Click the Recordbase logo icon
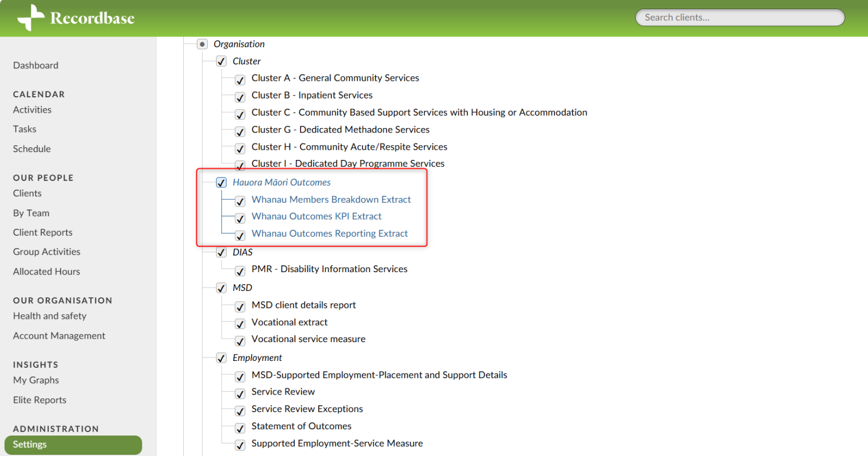The height and width of the screenshot is (456, 868). pyautogui.click(x=31, y=18)
